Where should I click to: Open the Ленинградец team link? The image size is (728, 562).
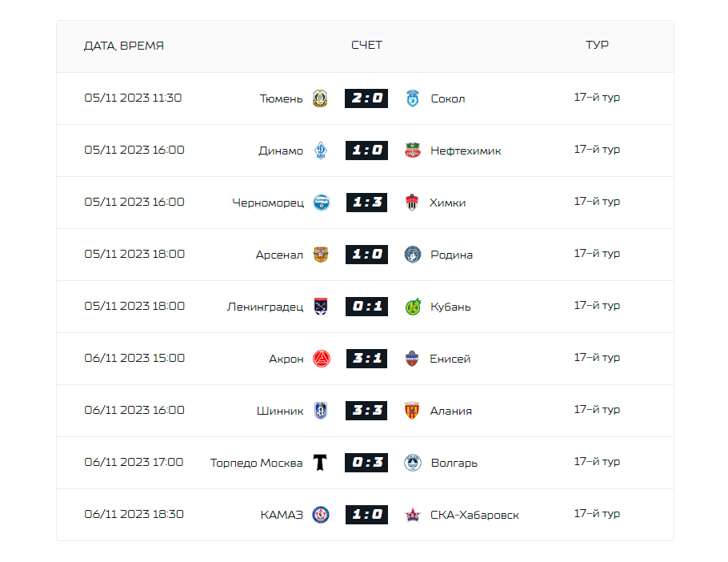coord(265,307)
